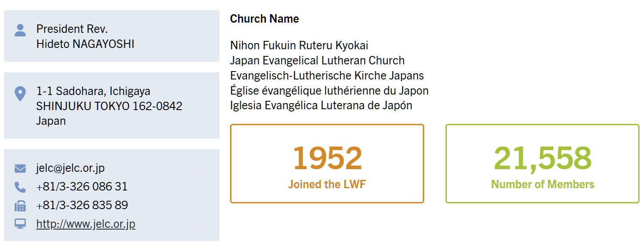
Task: Click Église évangélique luthérienne du Japon text
Action: tap(329, 91)
